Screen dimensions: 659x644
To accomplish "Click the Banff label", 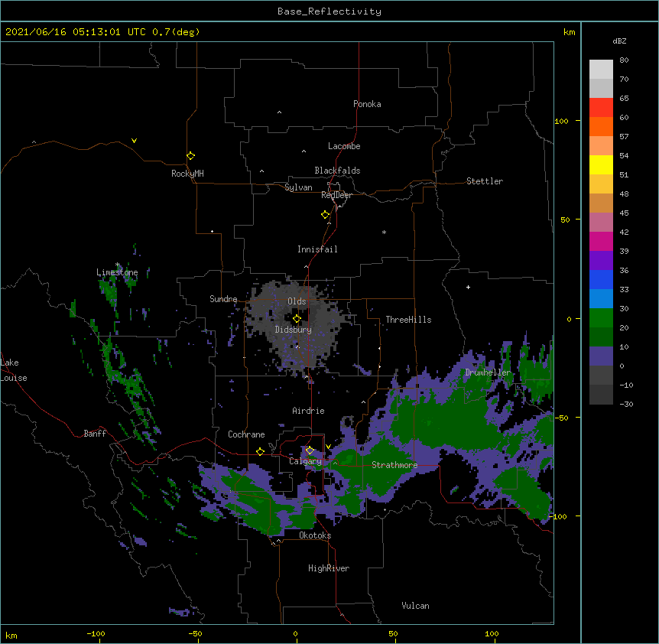I will click(95, 434).
